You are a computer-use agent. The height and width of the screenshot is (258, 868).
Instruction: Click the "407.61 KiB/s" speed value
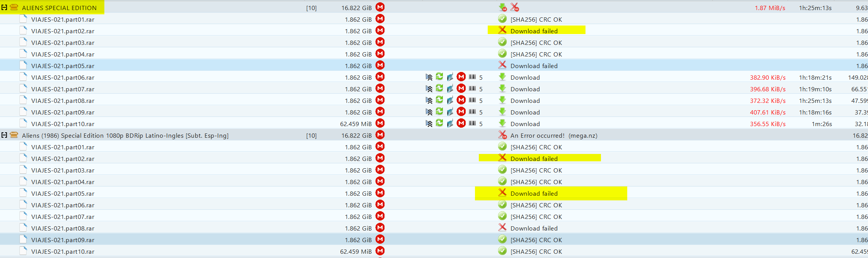point(768,112)
